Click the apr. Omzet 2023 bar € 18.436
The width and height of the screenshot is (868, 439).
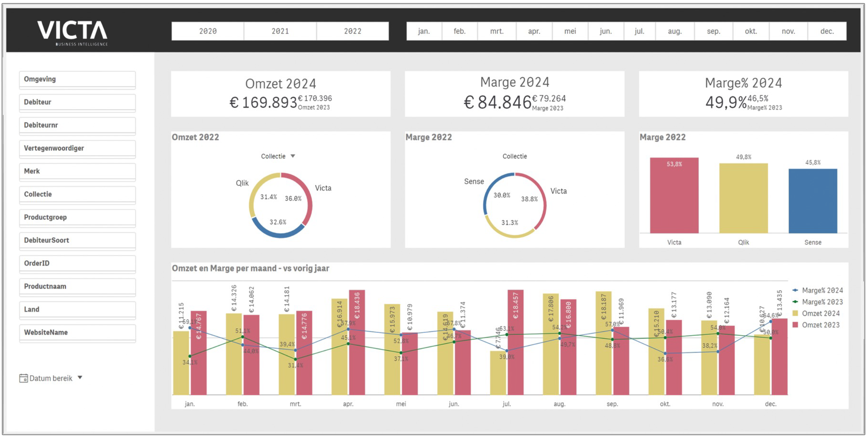coord(357,342)
